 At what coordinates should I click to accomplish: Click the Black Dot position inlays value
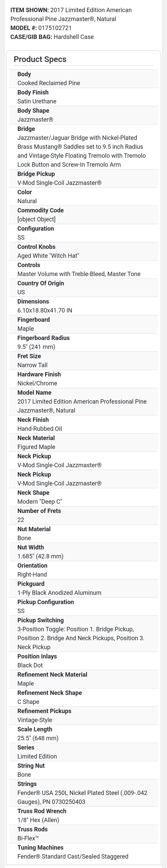click(x=30, y=665)
